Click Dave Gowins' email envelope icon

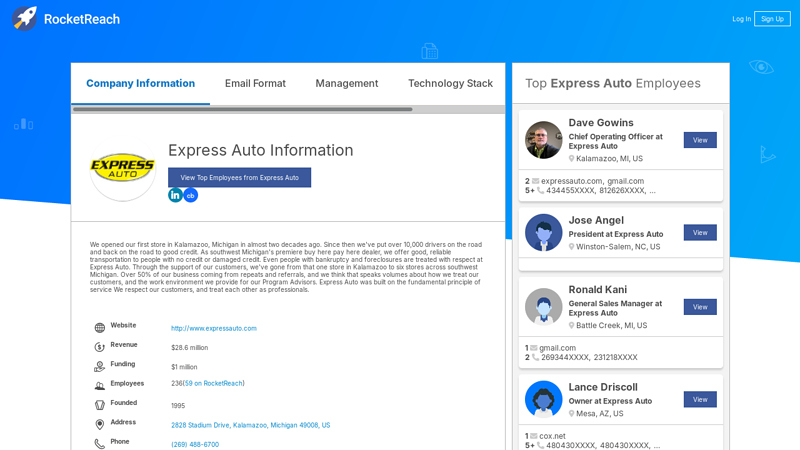pos(535,181)
